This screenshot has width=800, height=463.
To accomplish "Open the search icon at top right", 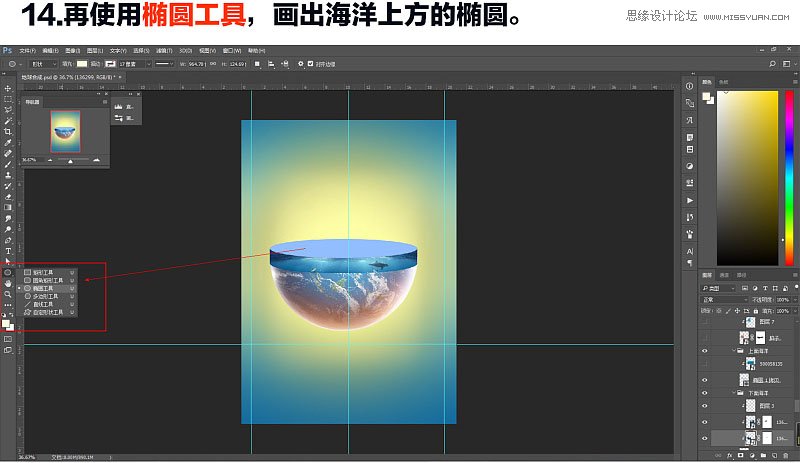I will (772, 64).
